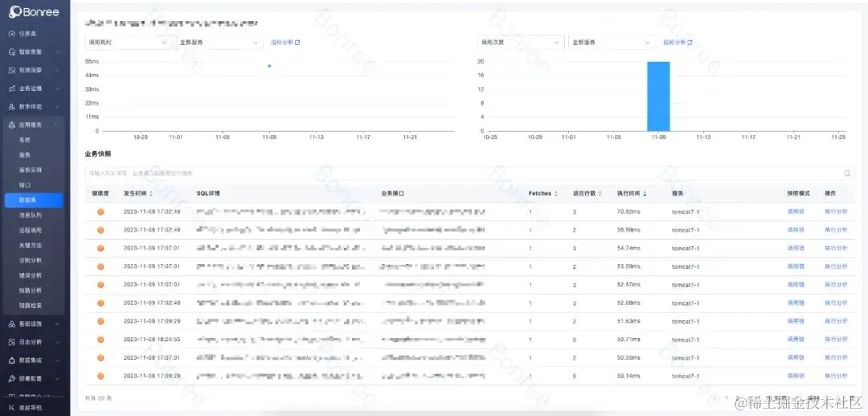Click the health face icon in the 53.59ms row
The image size is (868, 416).
[100, 266]
